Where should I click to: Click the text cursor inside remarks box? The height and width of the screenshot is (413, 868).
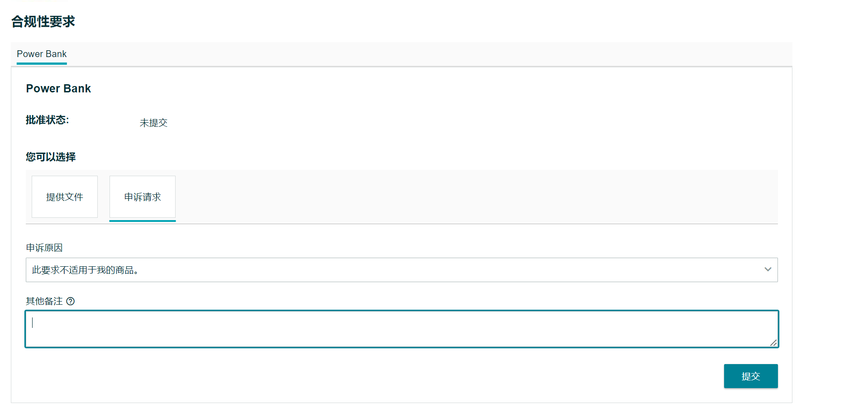(x=33, y=322)
